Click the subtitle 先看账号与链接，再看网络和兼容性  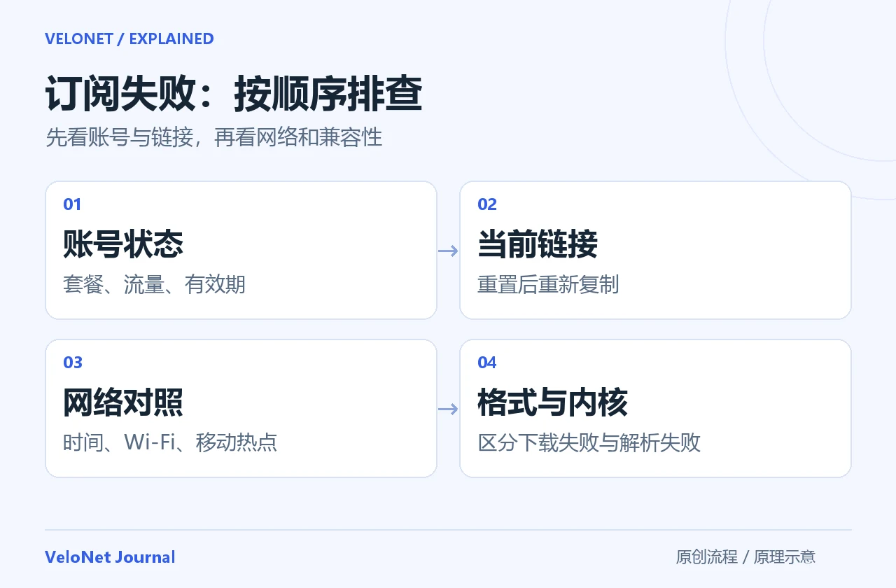(214, 137)
